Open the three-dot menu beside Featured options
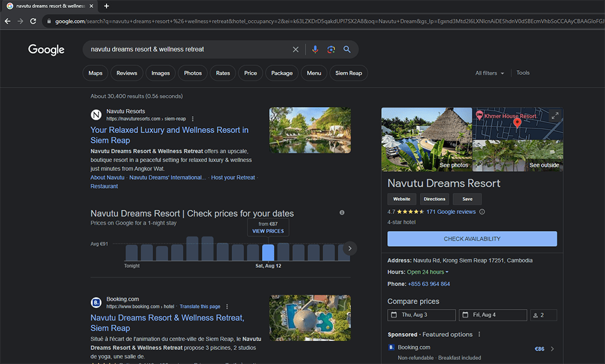The height and width of the screenshot is (364, 605). point(479,334)
